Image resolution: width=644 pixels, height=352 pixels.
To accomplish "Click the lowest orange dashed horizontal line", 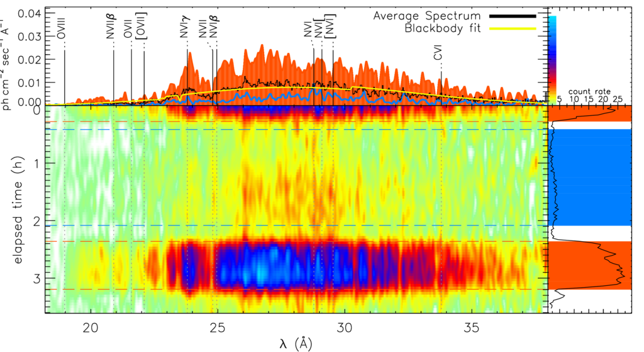I will [296, 289].
